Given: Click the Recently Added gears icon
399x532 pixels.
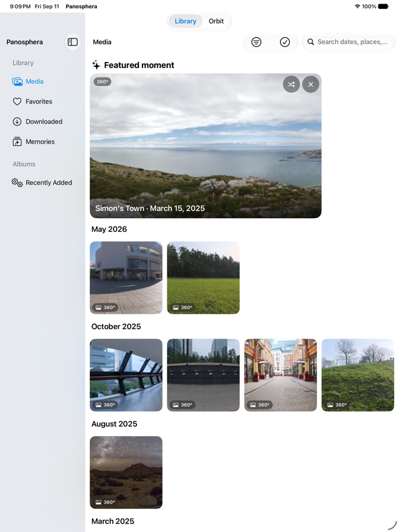Looking at the screenshot, I should (x=17, y=183).
